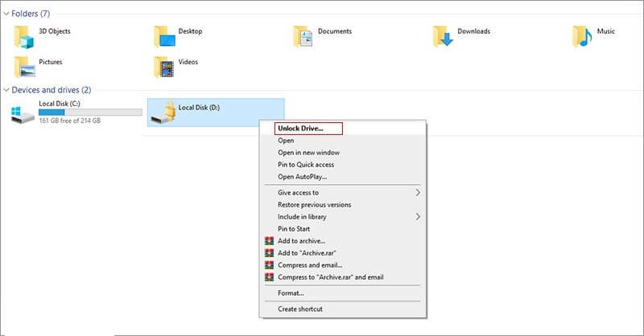Open the Music folder icon

[x=583, y=35]
